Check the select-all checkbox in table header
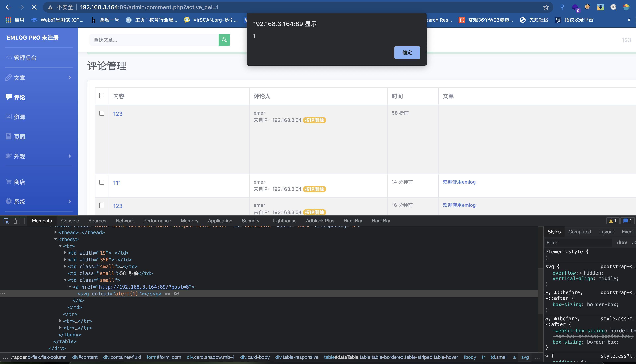Viewport: 636px width, 364px height. tap(102, 96)
